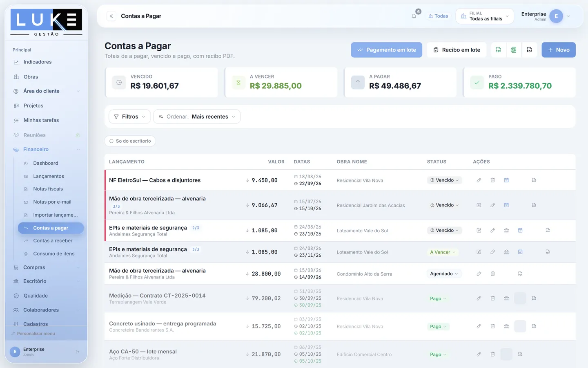Open the A Vencer status dropdown
Viewport: 588px width, 368px height.
[443, 252]
